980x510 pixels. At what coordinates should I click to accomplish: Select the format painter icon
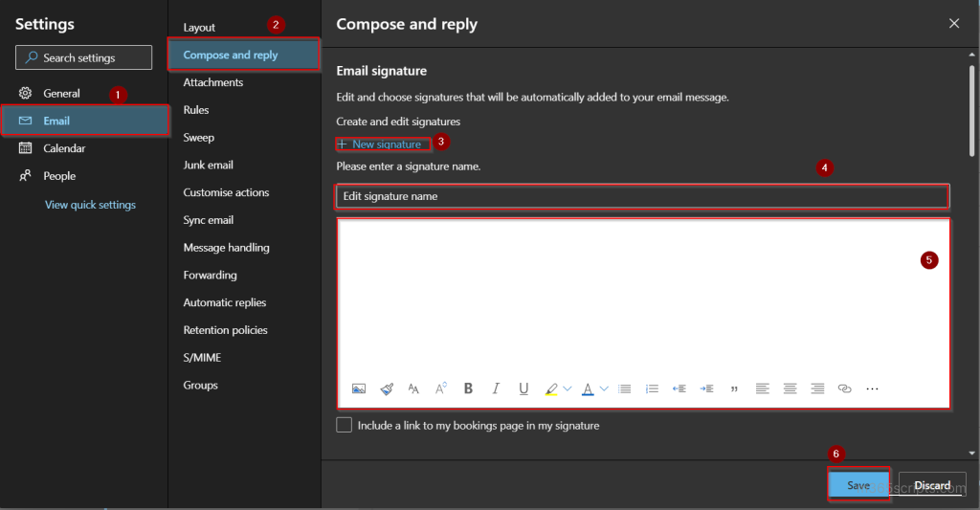[x=387, y=388]
